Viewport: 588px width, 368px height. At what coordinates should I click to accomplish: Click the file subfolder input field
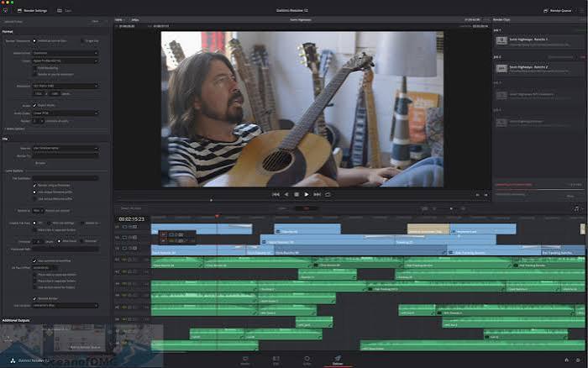66,179
